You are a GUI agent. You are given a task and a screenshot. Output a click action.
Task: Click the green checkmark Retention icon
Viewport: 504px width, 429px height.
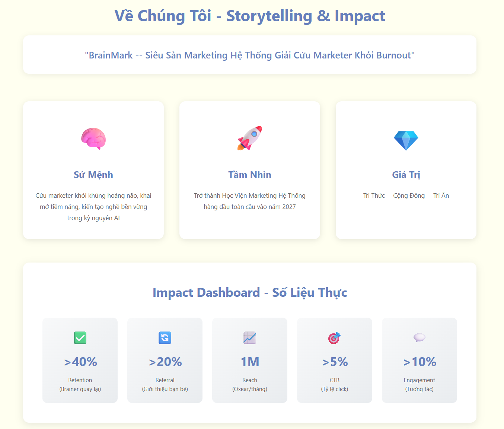[80, 338]
